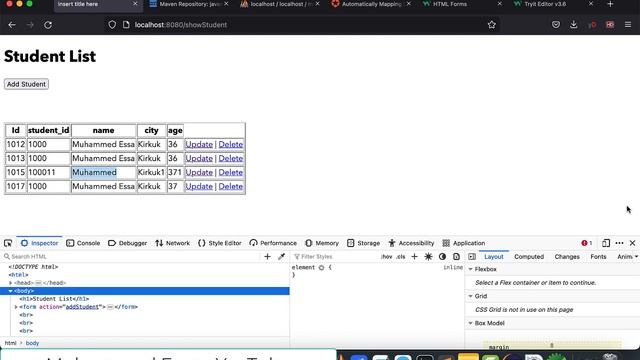The image size is (640, 360).
Task: Open a new browser tab
Action: click(610, 4)
